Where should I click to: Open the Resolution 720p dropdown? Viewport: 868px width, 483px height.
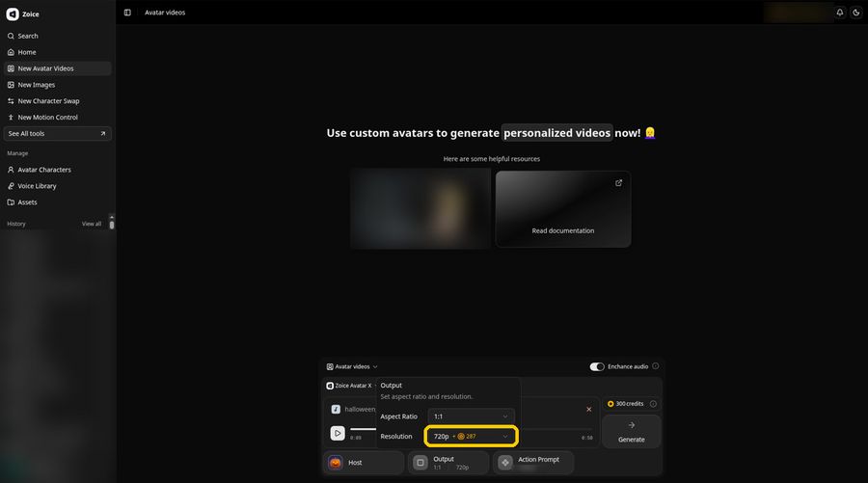coord(471,437)
